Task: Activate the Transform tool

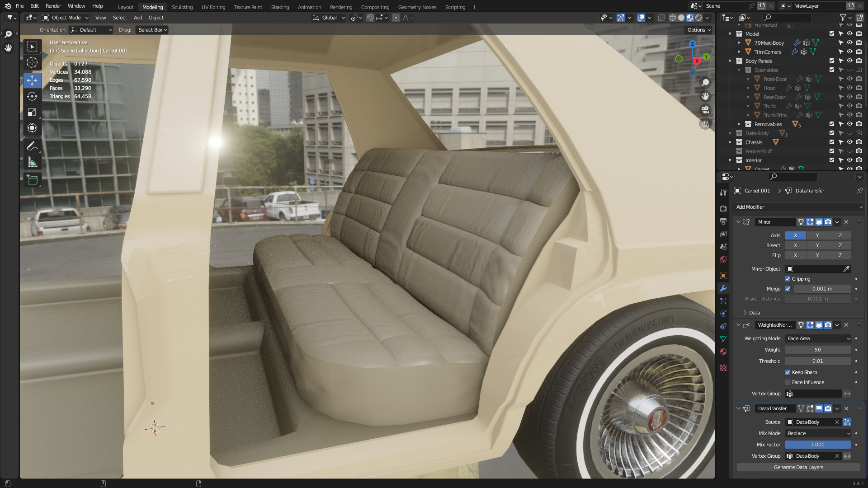Action: coord(32,128)
